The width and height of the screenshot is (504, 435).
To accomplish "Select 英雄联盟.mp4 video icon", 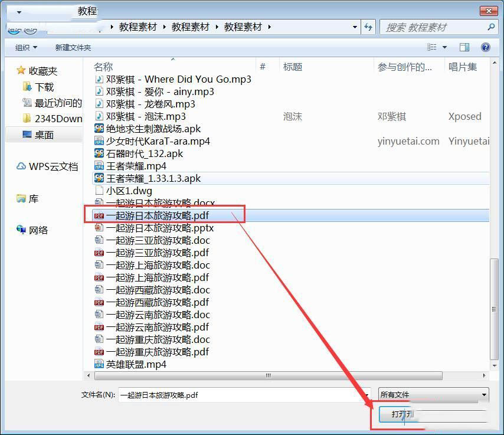I will 99,364.
